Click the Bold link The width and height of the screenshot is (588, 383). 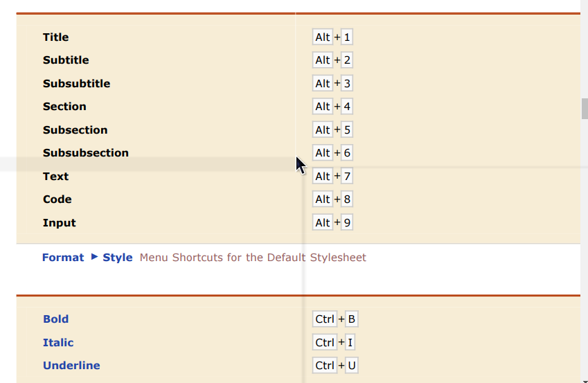[x=55, y=319]
